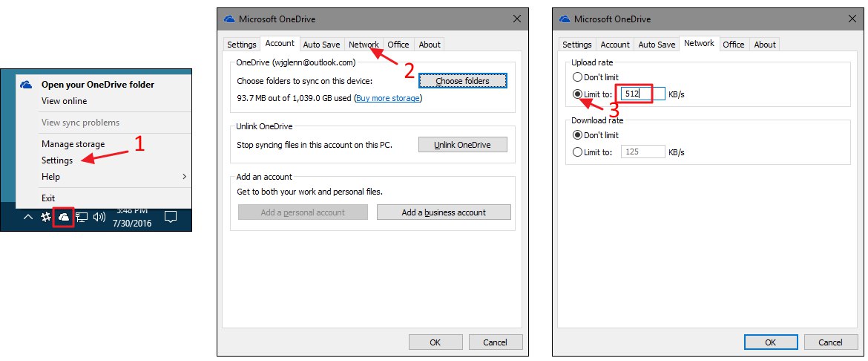Follow the Buy more storage link

click(x=387, y=98)
